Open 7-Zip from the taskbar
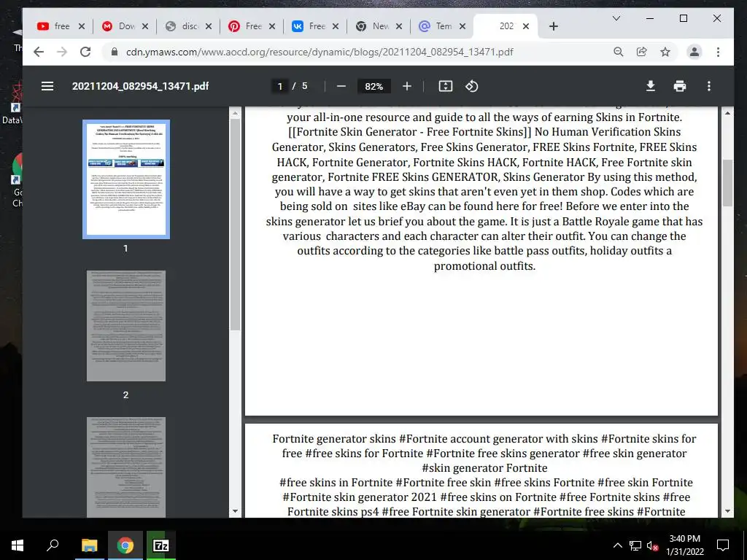Viewport: 747px width, 560px height. (x=161, y=545)
